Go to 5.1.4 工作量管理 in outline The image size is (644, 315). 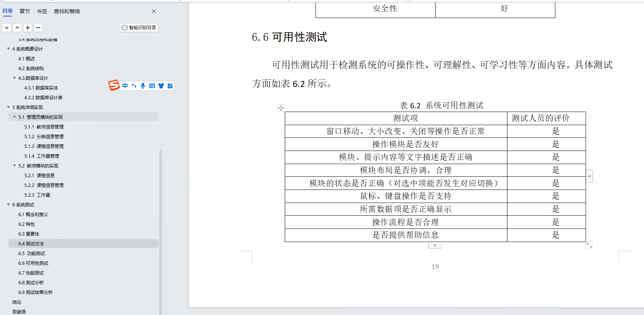(42, 156)
